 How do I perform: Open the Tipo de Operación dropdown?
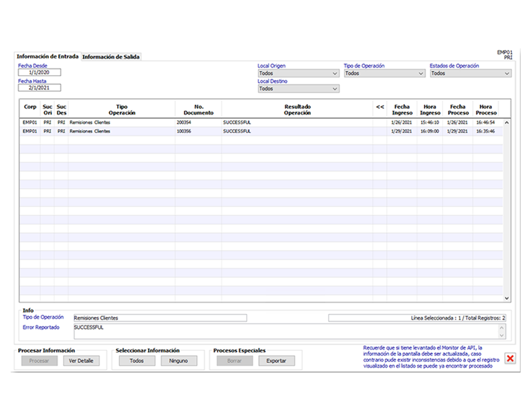tap(384, 74)
